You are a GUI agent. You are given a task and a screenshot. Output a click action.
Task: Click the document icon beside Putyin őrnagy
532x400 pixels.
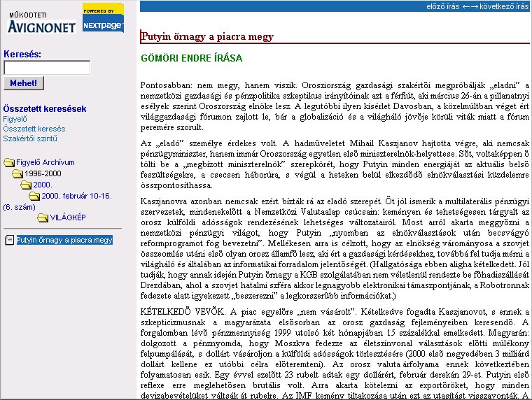[10, 240]
